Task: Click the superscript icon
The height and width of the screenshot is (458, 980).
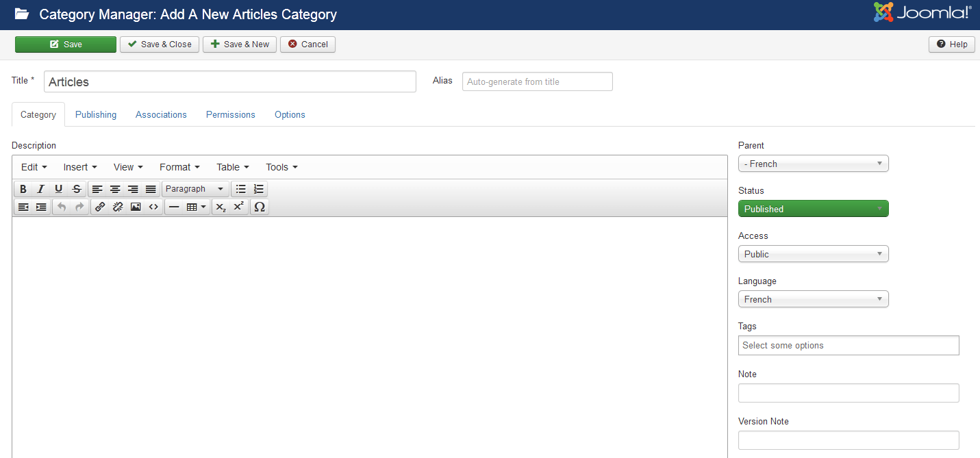Action: (x=238, y=207)
